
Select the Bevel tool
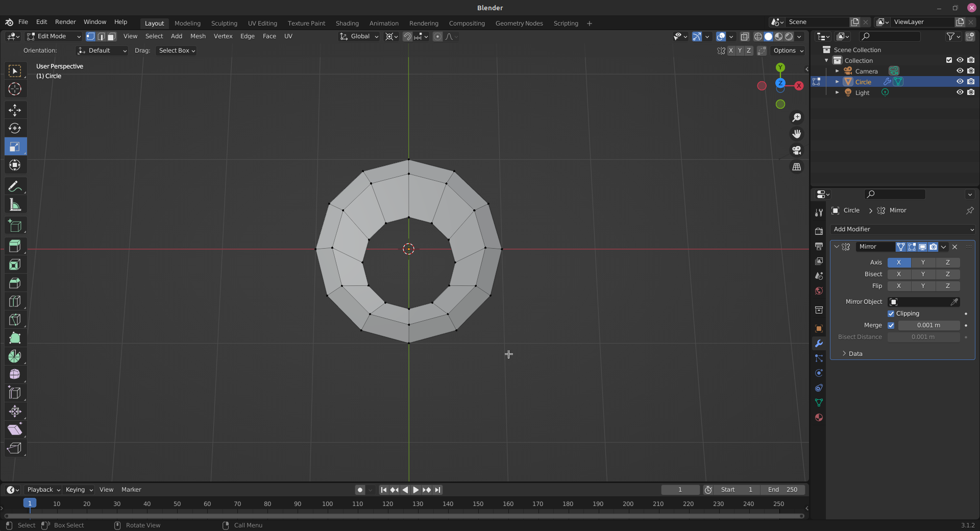15,283
